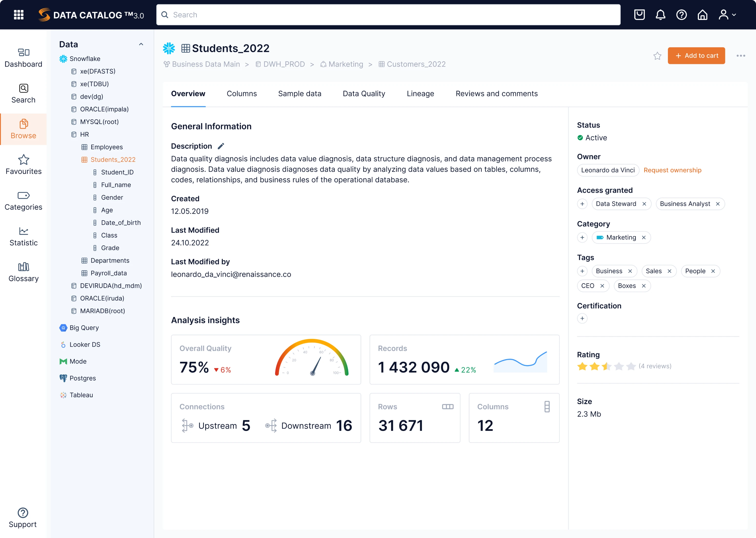The image size is (756, 538).
Task: Remove the Marketing category tag
Action: coord(644,237)
